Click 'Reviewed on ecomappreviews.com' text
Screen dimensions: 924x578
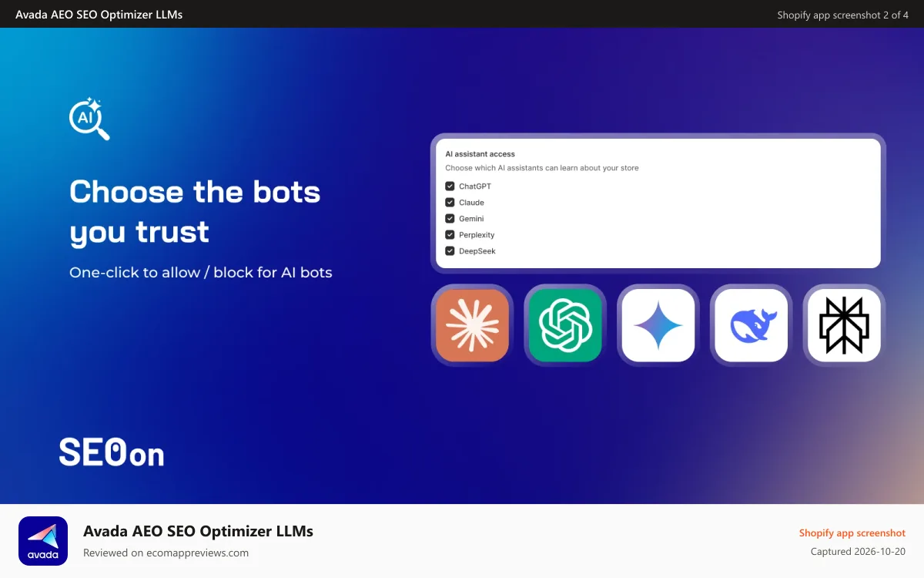(x=166, y=553)
